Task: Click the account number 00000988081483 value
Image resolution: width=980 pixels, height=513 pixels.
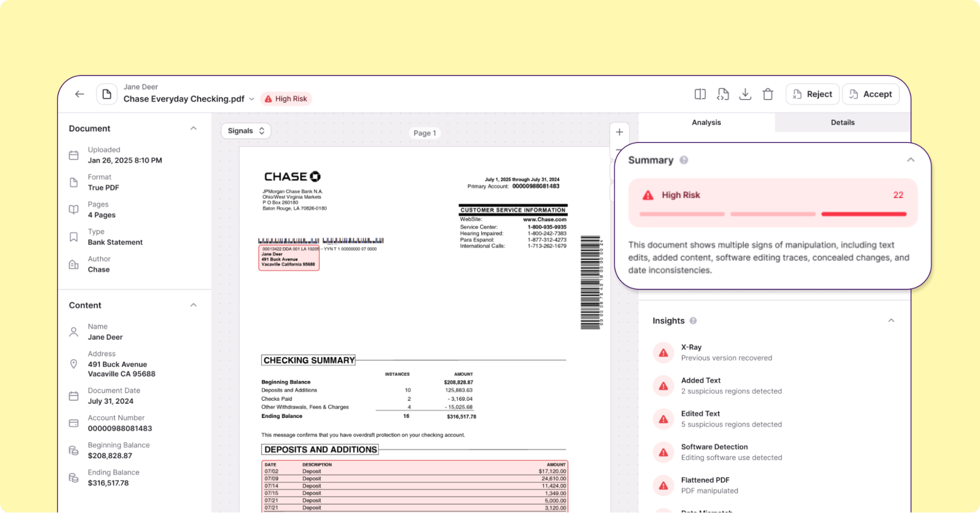Action: pos(120,429)
